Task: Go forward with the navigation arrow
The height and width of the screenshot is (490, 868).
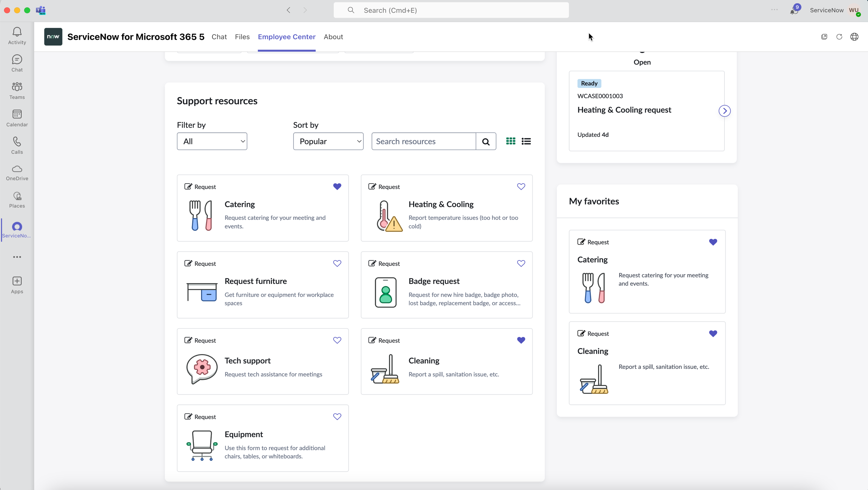Action: [x=305, y=10]
